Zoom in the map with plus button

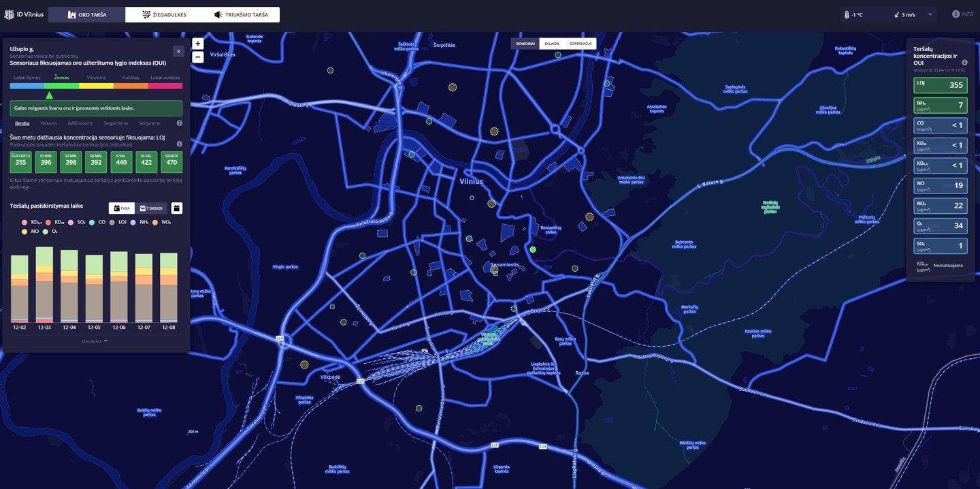tap(198, 44)
